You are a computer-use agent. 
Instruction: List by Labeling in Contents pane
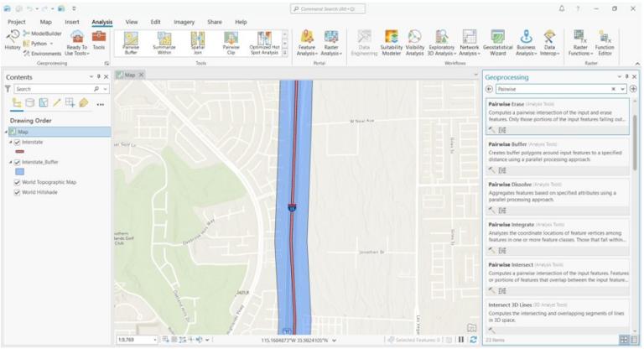click(84, 102)
